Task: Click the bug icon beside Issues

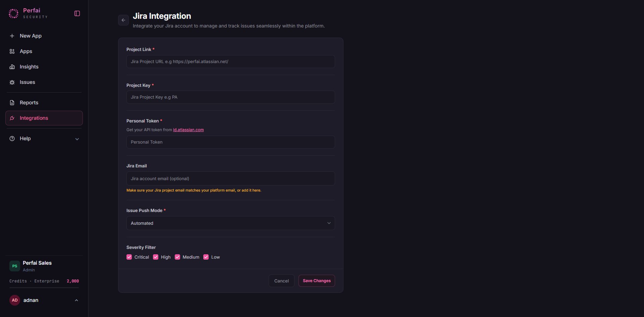Action: click(12, 82)
